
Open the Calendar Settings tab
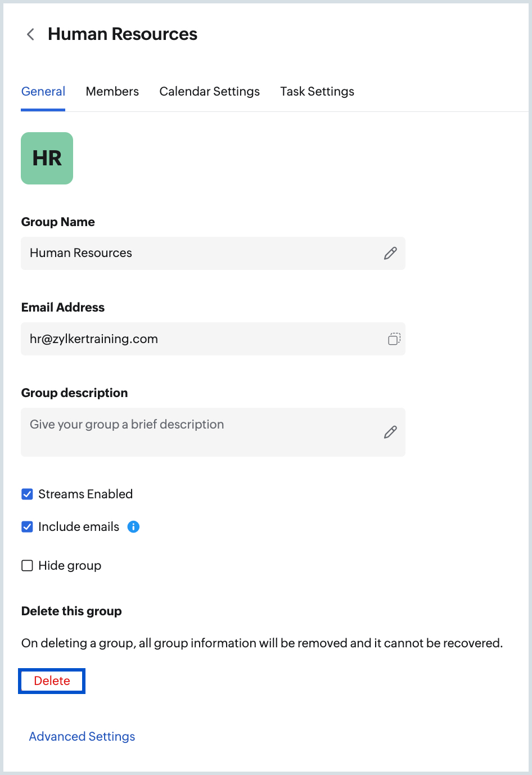209,91
